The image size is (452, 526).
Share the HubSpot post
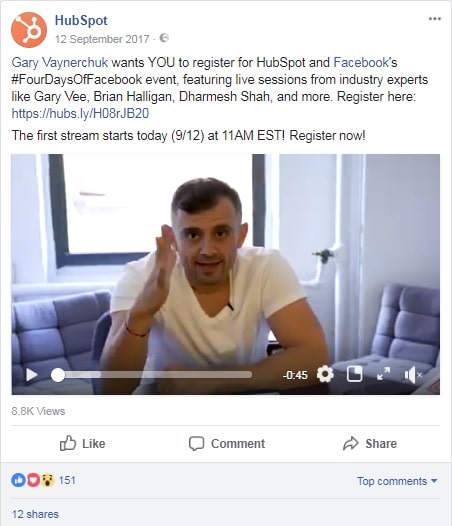[370, 443]
